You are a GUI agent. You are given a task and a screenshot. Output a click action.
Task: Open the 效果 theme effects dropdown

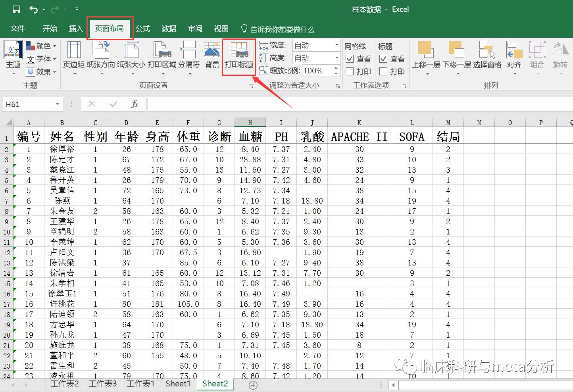(x=41, y=71)
